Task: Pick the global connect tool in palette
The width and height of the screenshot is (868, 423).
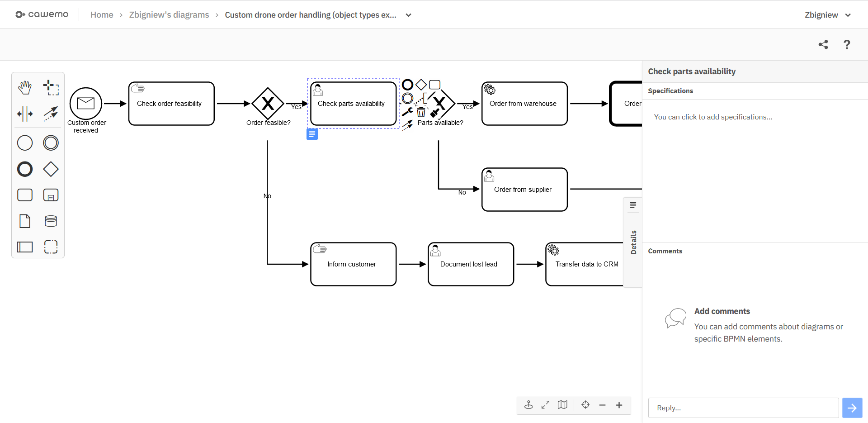Action: (51, 114)
